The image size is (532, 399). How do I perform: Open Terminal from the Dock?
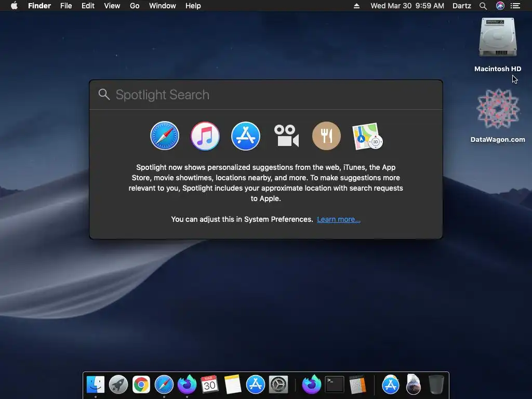(335, 384)
